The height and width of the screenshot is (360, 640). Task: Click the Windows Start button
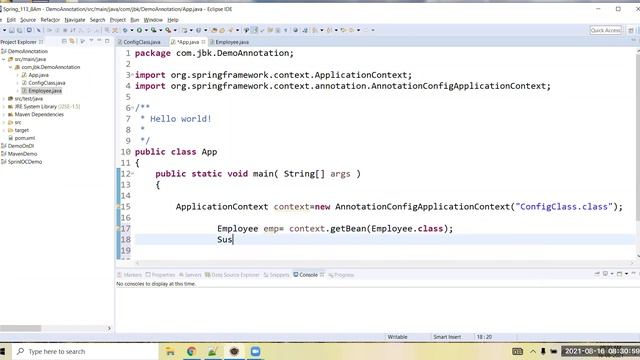2,351
